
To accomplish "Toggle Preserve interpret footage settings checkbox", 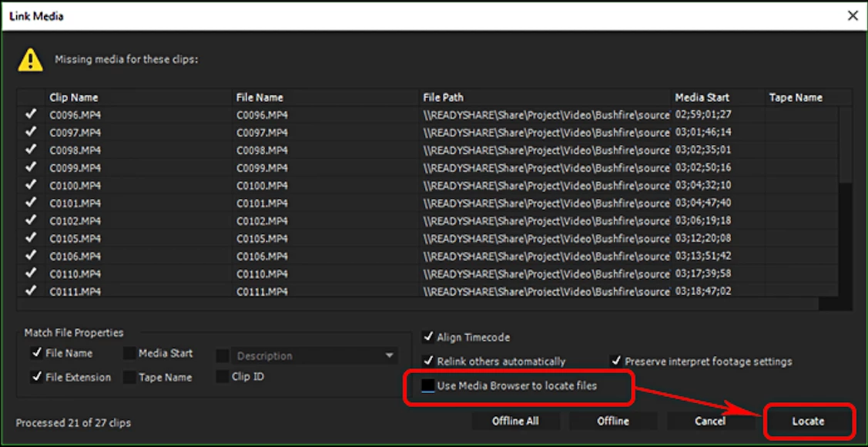I will click(x=616, y=361).
